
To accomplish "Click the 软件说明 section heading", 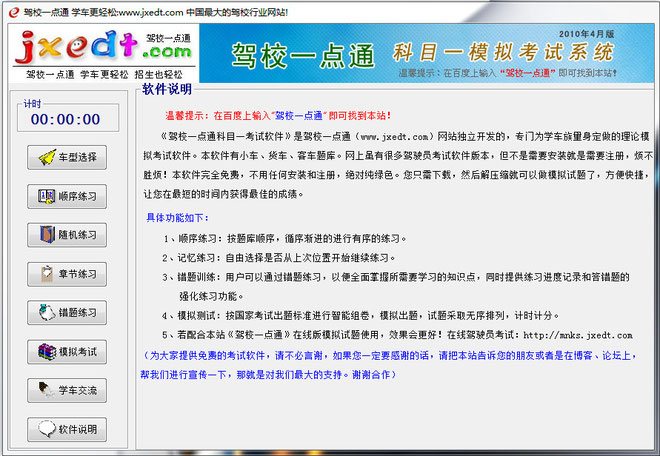I will click(167, 89).
